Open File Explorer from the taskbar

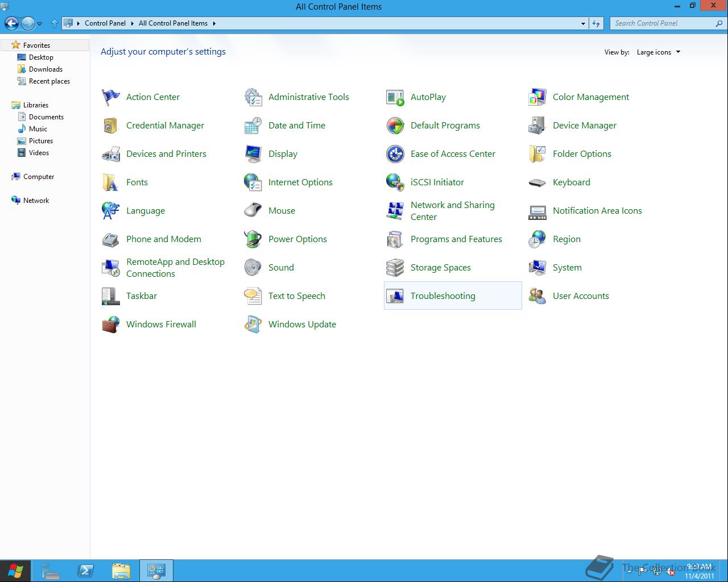click(x=121, y=571)
